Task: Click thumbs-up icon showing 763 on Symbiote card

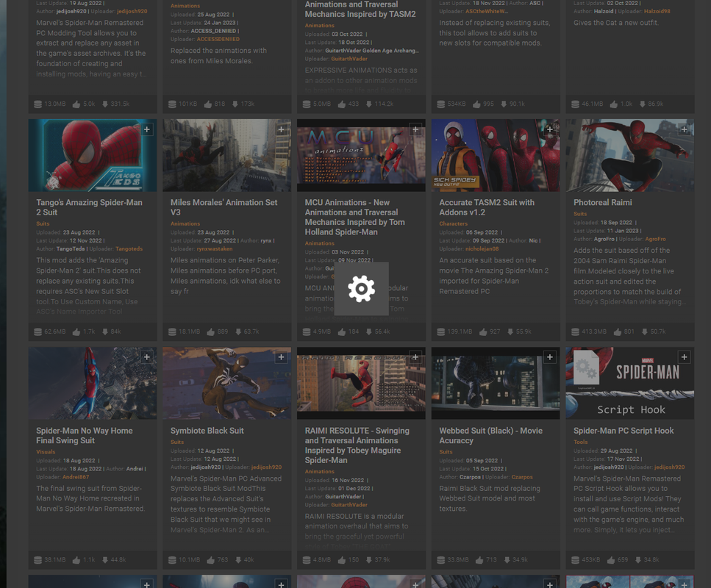Action: (210, 560)
